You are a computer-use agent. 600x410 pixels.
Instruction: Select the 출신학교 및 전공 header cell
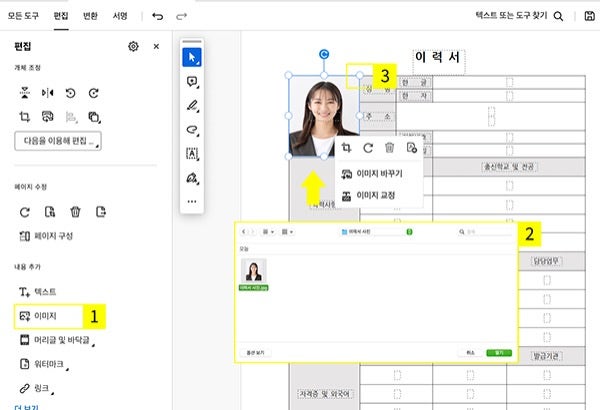pos(509,167)
